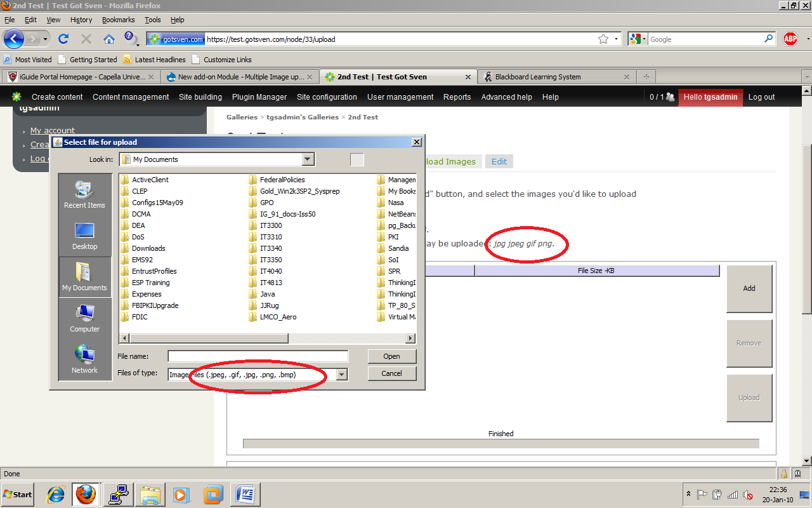Click the Stop loading X icon

point(86,39)
